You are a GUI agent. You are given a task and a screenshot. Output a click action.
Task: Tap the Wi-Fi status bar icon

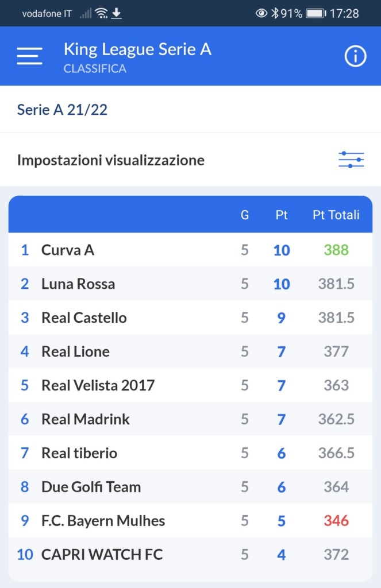click(102, 13)
